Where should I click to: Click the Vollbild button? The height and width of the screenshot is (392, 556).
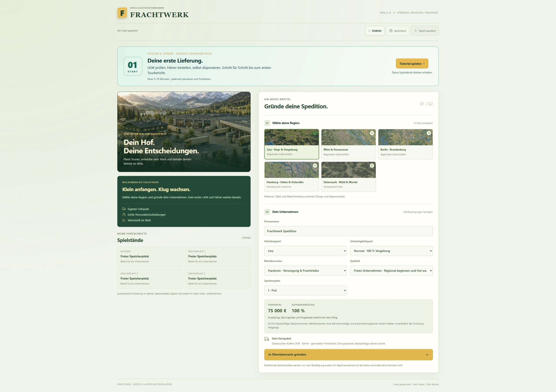tap(375, 31)
